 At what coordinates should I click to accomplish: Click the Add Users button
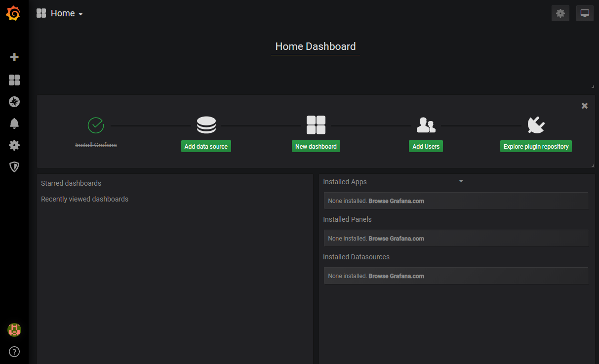coord(426,146)
